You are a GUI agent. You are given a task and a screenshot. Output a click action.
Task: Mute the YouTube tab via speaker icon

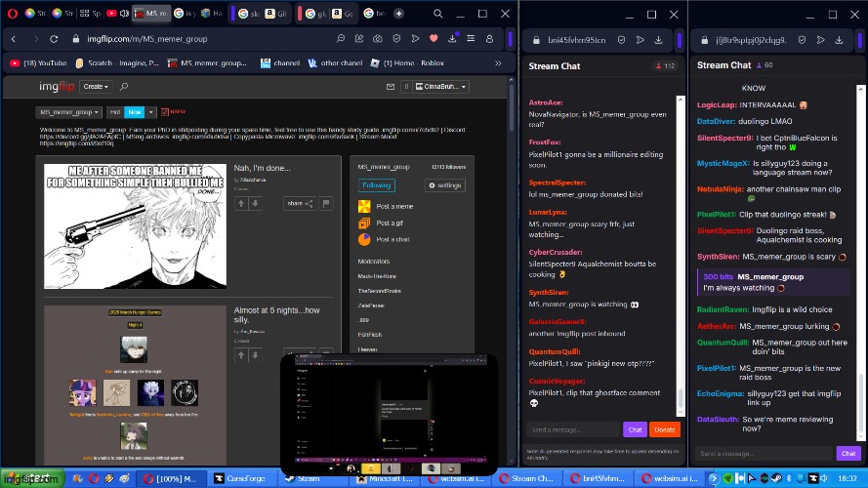coord(125,14)
